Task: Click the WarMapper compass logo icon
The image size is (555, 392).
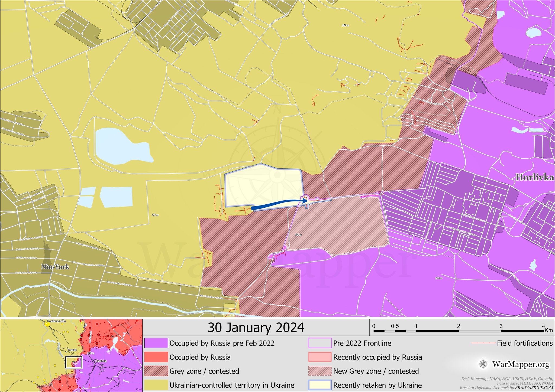Action: [483, 364]
